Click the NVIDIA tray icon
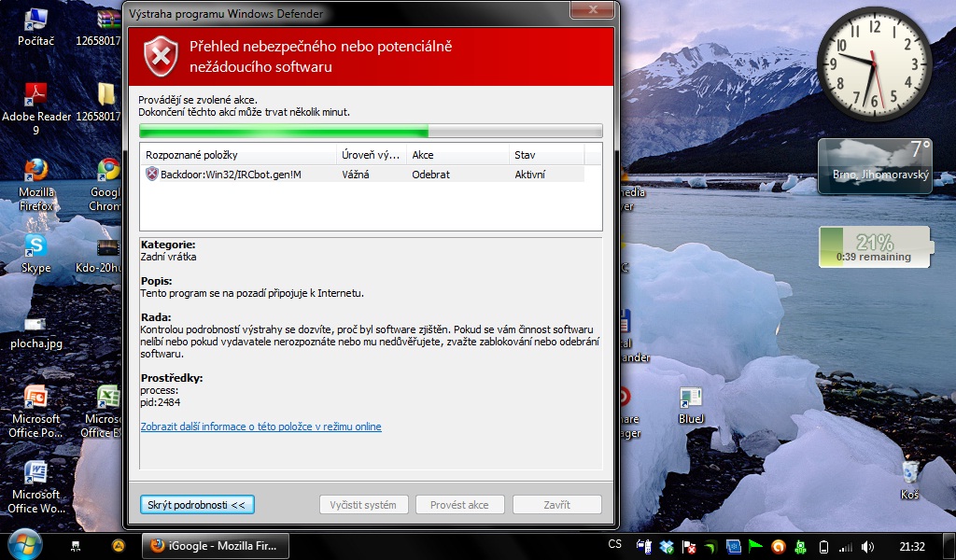The image size is (956, 560). pyautogui.click(x=710, y=547)
